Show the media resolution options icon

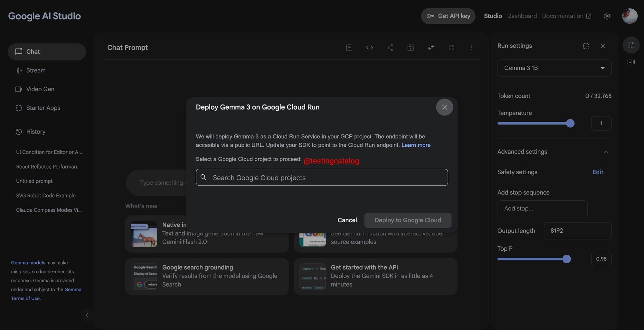(x=631, y=62)
